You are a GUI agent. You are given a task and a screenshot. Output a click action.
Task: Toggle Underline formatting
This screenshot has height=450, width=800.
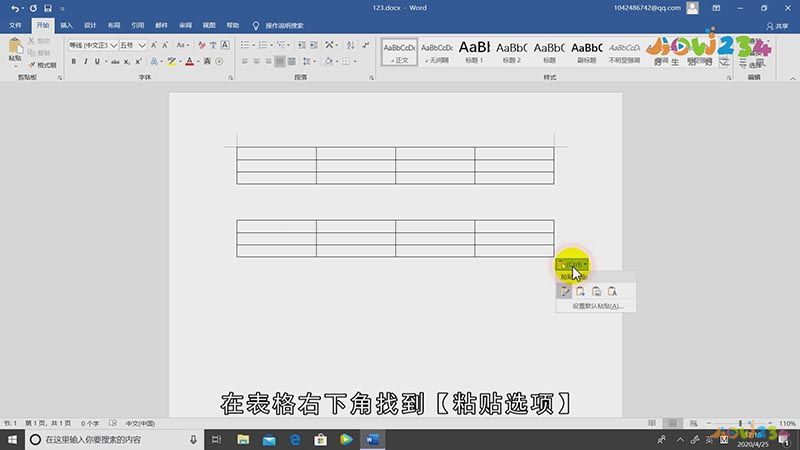click(x=97, y=62)
